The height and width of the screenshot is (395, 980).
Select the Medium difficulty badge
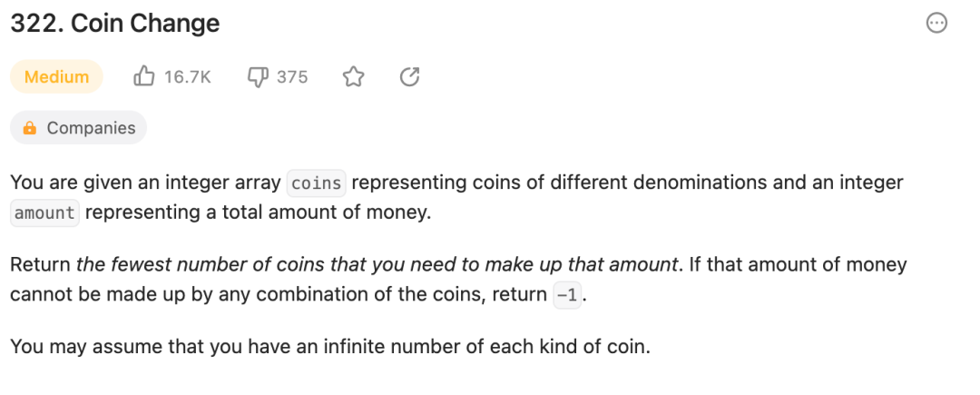(56, 77)
